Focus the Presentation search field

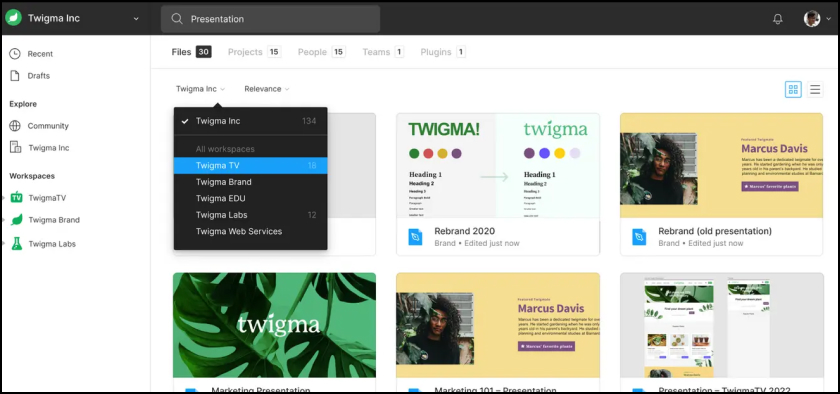pos(271,19)
